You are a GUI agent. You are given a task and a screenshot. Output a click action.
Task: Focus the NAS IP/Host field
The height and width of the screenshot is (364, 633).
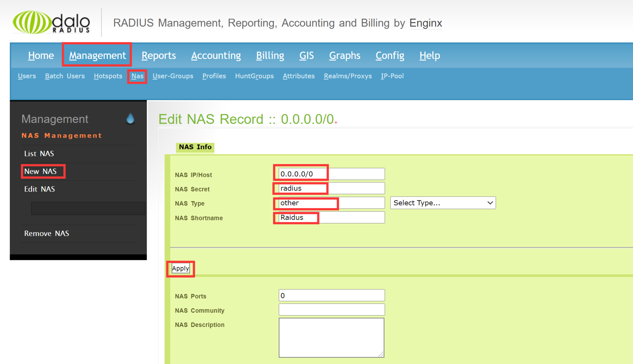click(x=331, y=174)
